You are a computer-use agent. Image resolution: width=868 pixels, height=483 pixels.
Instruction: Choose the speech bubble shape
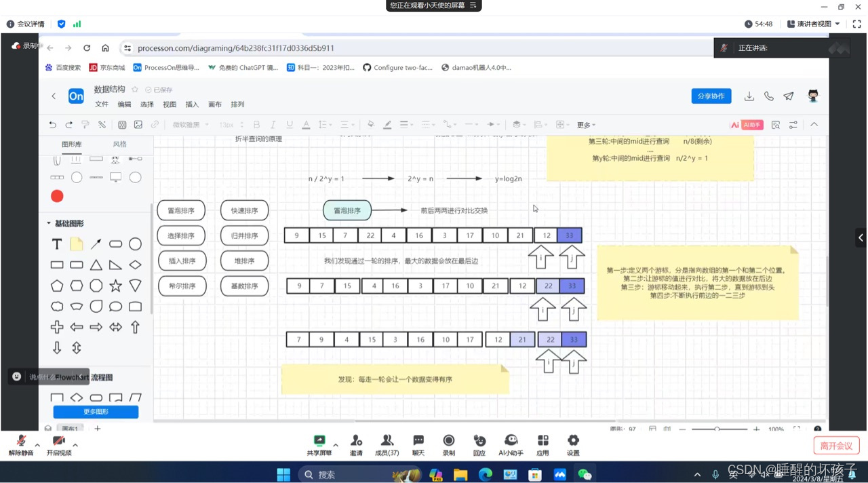coord(116,307)
